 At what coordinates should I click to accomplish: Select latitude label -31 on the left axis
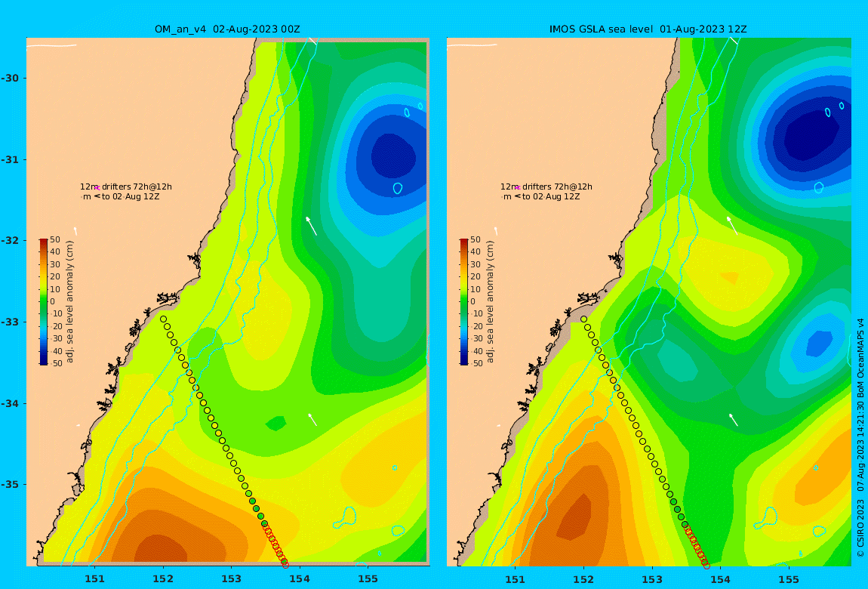(10, 159)
